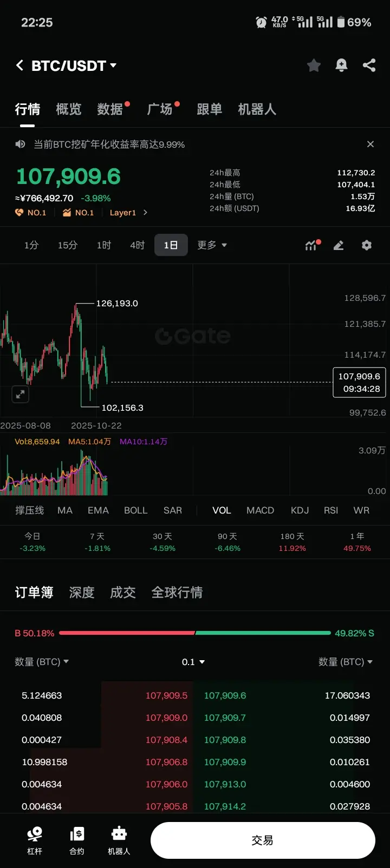Tap the 交易 trade button
Screen dimensions: 390x868
(x=263, y=840)
